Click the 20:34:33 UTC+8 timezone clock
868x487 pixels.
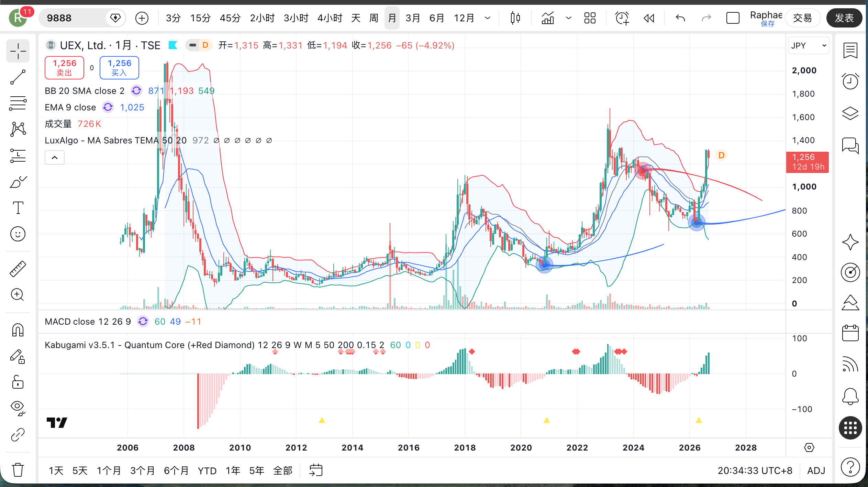tap(755, 470)
